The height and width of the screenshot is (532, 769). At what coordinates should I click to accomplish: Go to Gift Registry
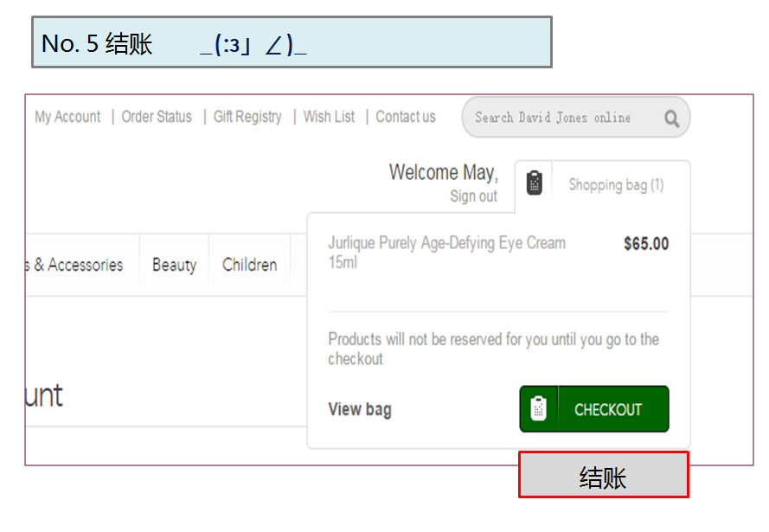coord(247,117)
